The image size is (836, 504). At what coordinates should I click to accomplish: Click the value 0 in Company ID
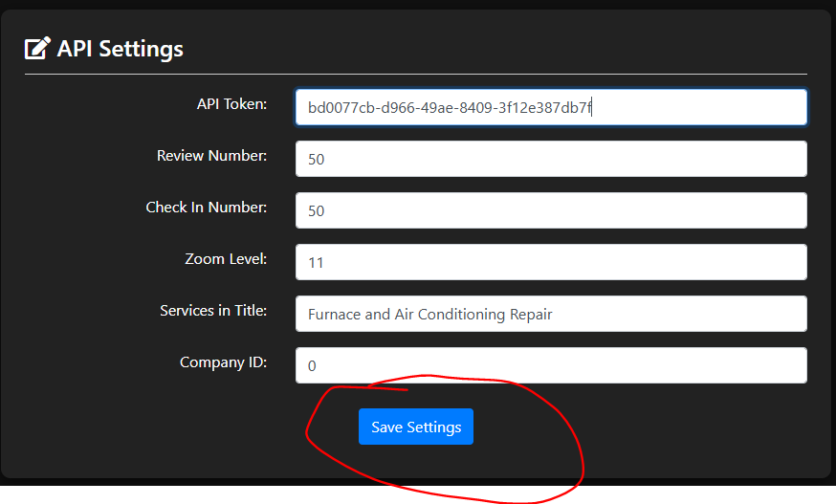pos(312,365)
